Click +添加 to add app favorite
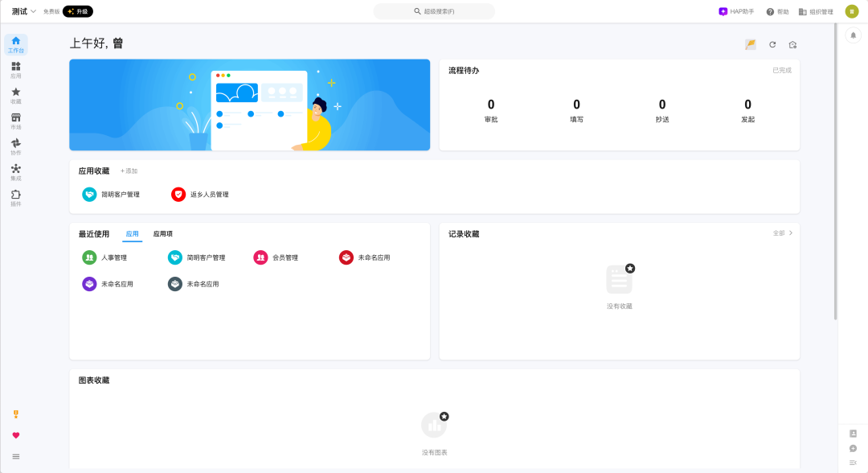This screenshot has height=473, width=868. 129,171
